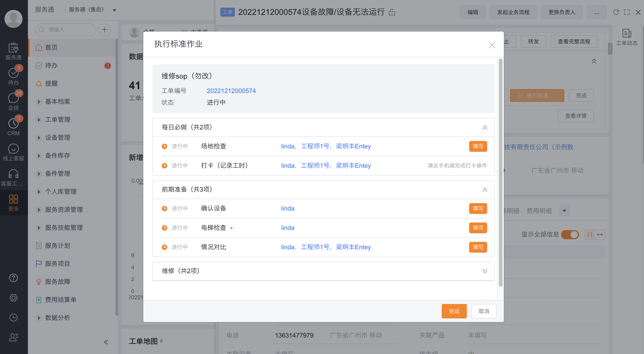Expand 设备管理 tree item
Screen dimensions: 644x354
click(x=39, y=138)
